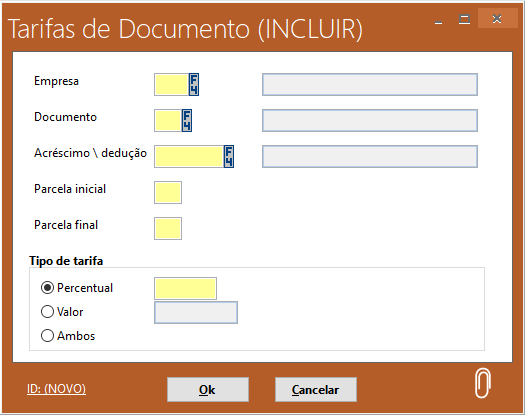
Task: Maximize the Tarifas de Documento window
Action: tap(464, 19)
